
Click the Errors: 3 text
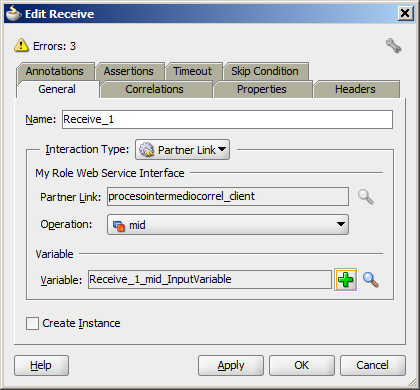tap(54, 46)
